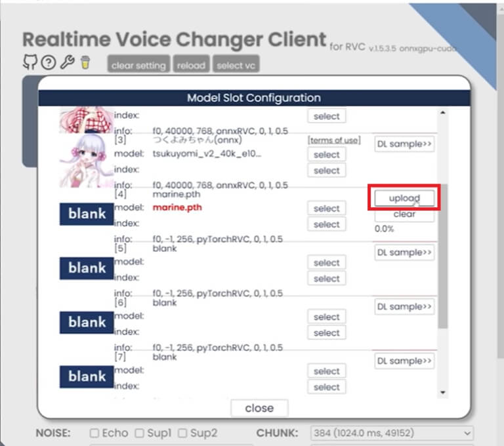Viewport: 504px width, 446px height.
Task: Close the Model Slot Configuration dialog
Action: pos(259,408)
